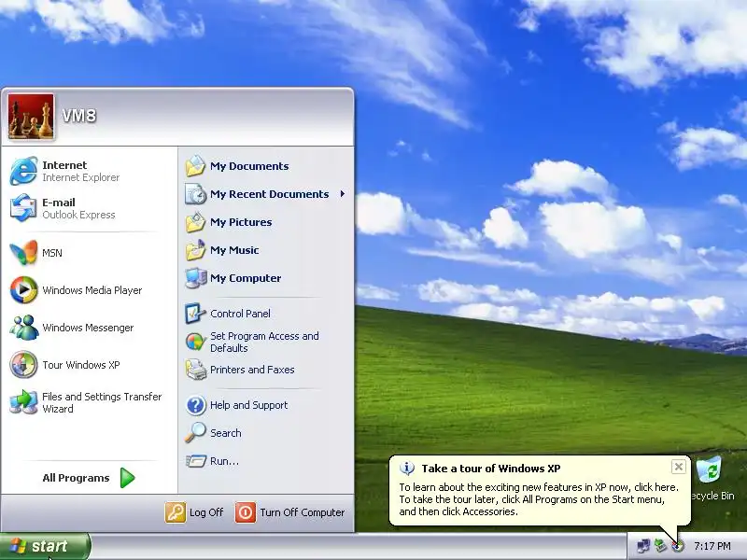Click the MSN butterfly icon
This screenshot has height=560, width=747.
point(23,252)
